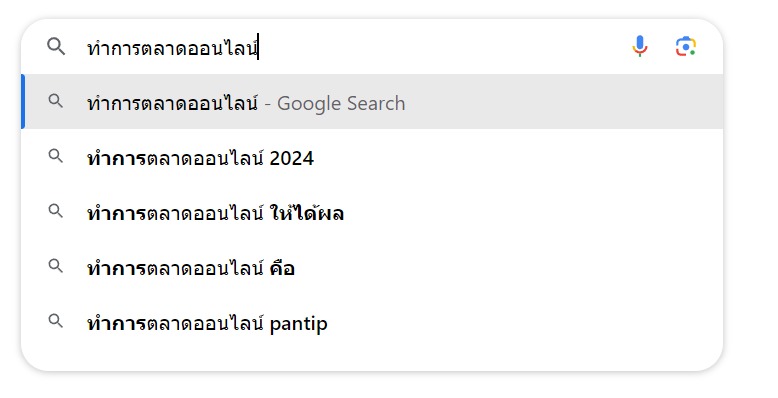Click the gray "Google Search" label text
This screenshot has width=778, height=398.
341,104
